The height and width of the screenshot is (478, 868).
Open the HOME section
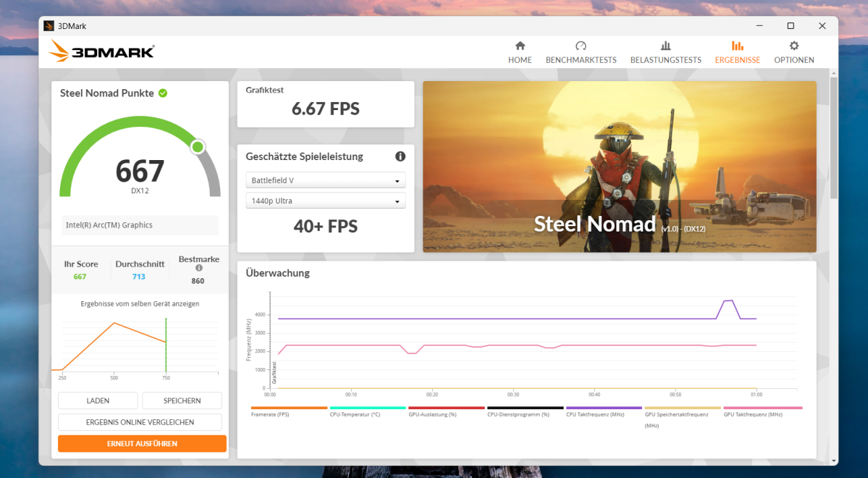click(x=520, y=53)
